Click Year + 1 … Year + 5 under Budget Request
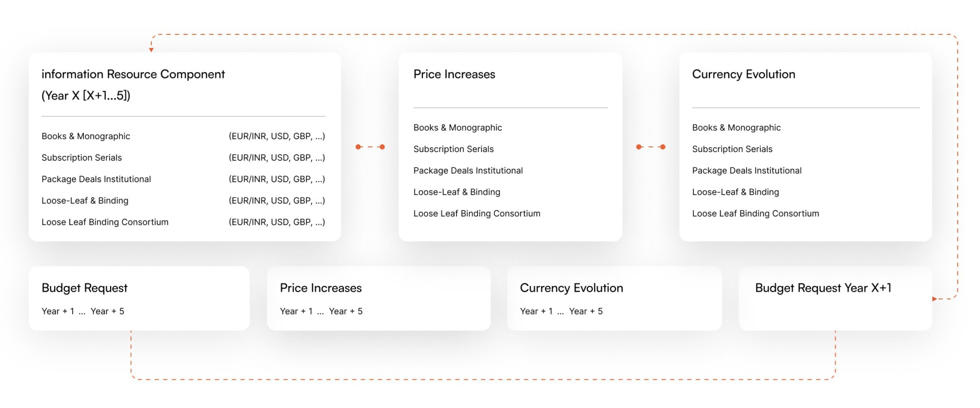Image resolution: width=980 pixels, height=408 pixels. tap(83, 311)
